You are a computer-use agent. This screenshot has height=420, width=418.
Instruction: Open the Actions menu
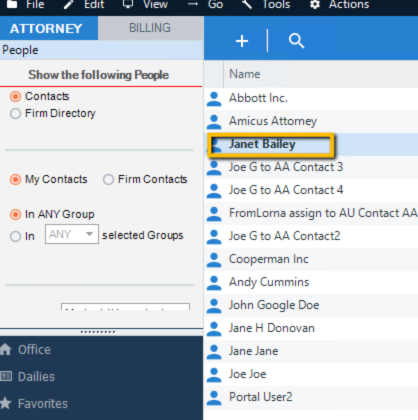click(x=349, y=4)
